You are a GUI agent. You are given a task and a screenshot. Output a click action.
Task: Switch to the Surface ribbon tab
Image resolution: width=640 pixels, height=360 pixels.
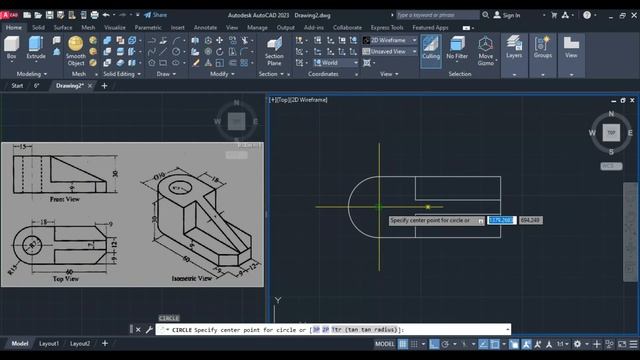pyautogui.click(x=63, y=28)
